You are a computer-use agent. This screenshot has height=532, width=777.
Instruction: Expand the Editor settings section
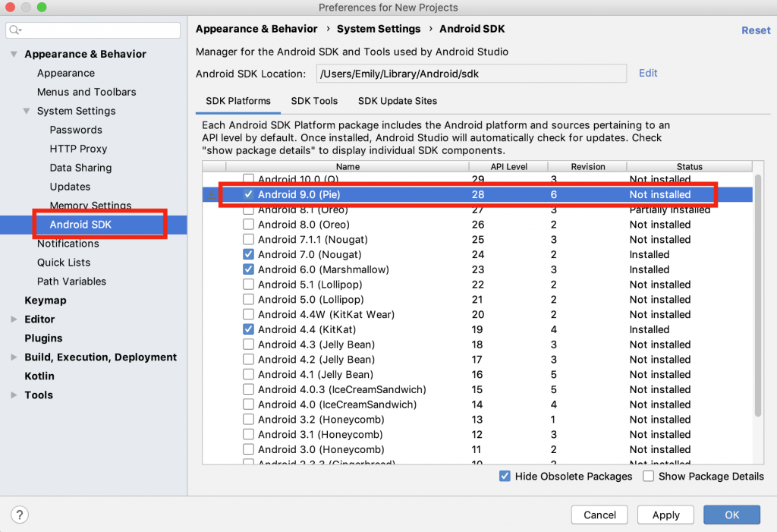[14, 320]
